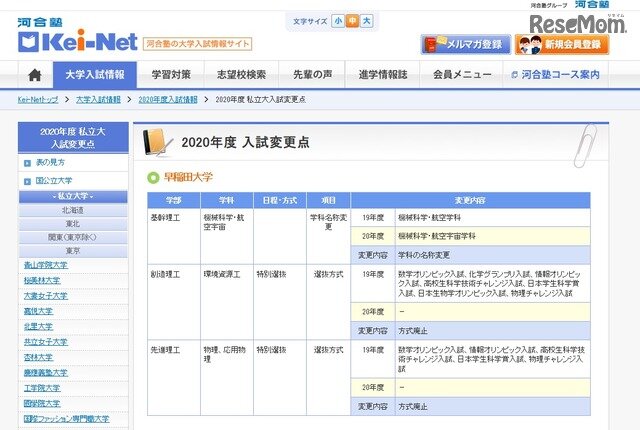Open the 国際ファッション専門職大学 link
640x430 pixels.
pyautogui.click(x=67, y=419)
